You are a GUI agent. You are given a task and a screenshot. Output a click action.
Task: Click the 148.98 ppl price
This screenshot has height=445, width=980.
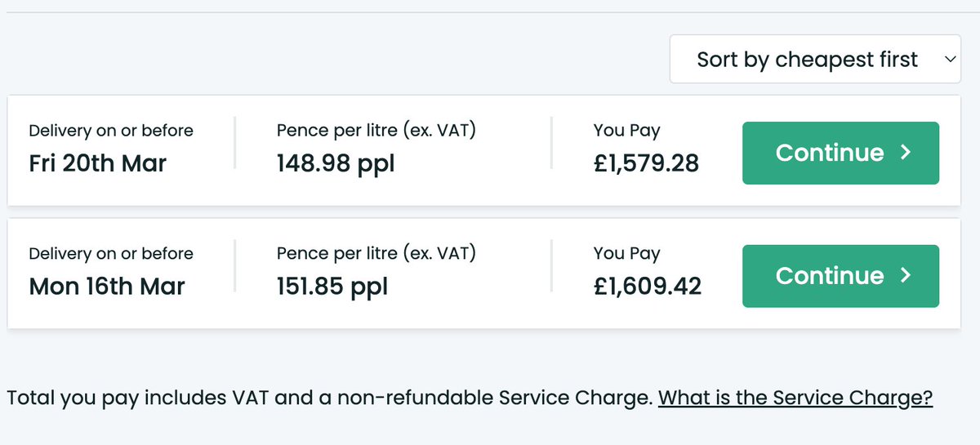(335, 163)
